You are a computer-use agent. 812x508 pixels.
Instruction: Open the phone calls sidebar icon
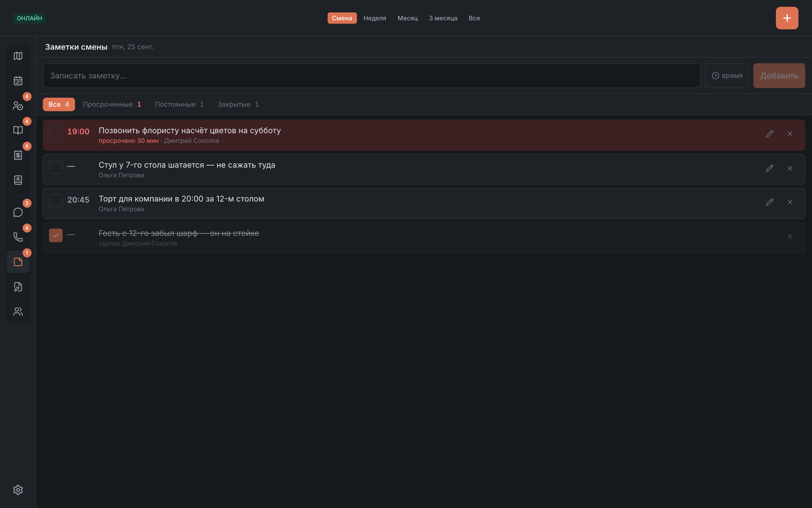coord(18,237)
